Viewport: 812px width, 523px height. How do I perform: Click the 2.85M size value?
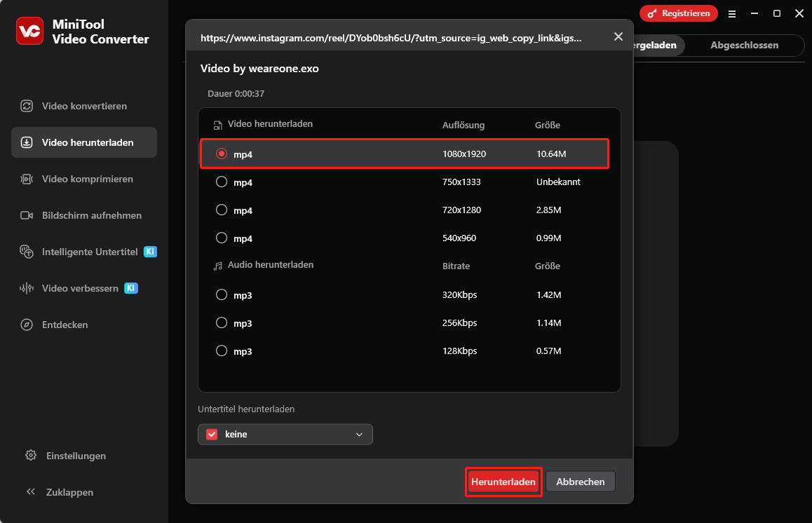(548, 210)
